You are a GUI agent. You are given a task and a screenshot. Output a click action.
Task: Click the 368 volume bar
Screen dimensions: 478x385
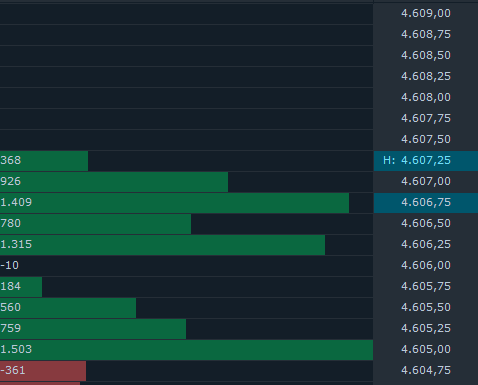[44, 161]
